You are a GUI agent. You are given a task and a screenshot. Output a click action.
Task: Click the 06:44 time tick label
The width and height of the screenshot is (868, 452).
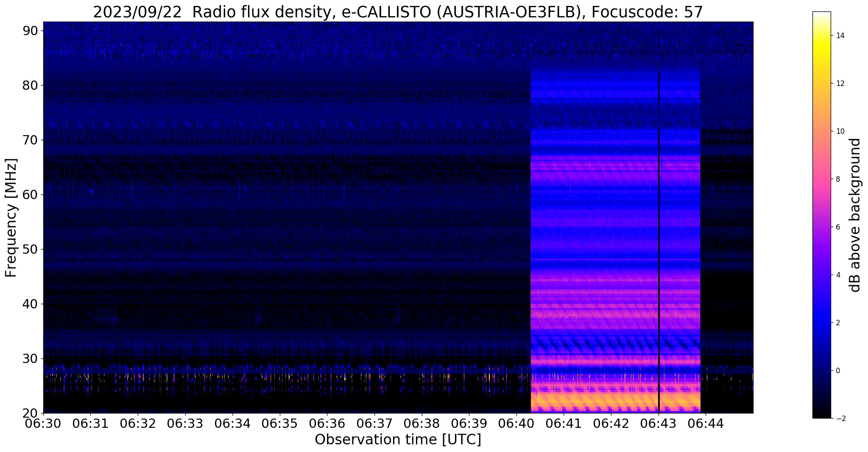(x=706, y=424)
